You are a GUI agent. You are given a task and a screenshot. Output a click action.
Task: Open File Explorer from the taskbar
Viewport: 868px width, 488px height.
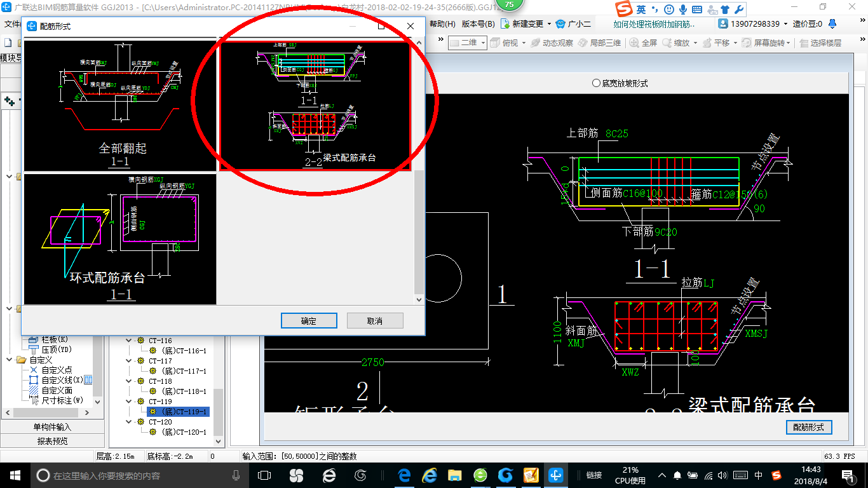click(454, 475)
